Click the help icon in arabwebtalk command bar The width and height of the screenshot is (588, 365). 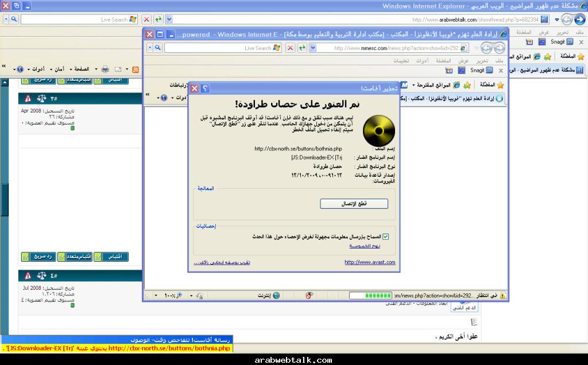click(x=20, y=69)
